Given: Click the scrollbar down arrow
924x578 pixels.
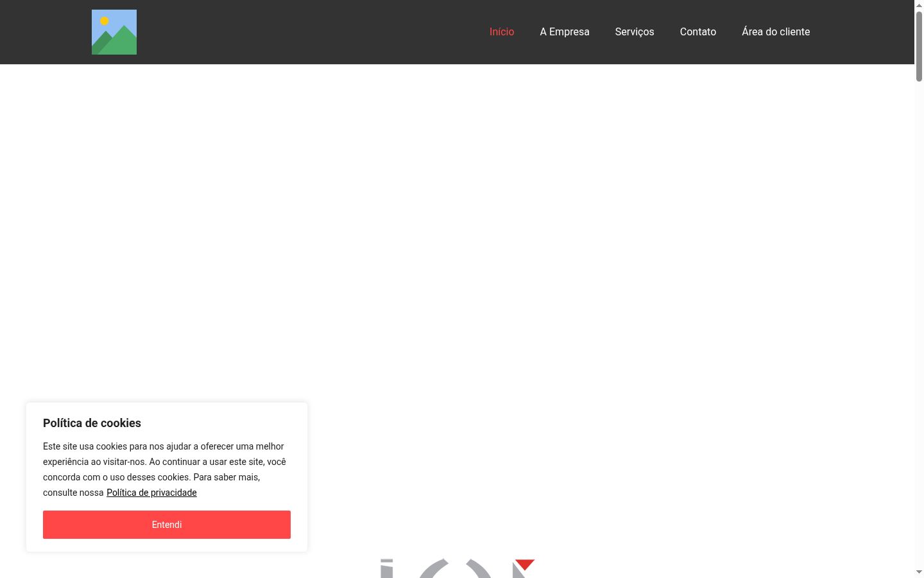Looking at the screenshot, I should pyautogui.click(x=919, y=572).
